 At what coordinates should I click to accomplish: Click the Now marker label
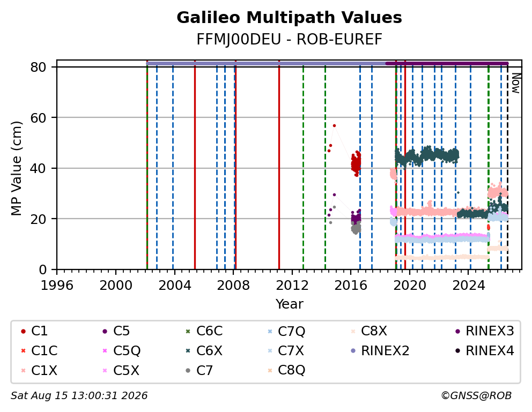click(516, 84)
